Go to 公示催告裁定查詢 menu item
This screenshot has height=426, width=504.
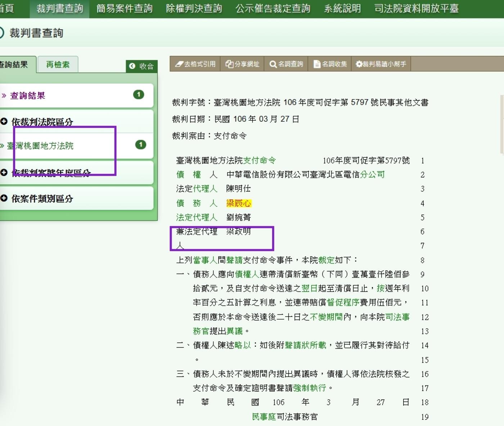273,9
